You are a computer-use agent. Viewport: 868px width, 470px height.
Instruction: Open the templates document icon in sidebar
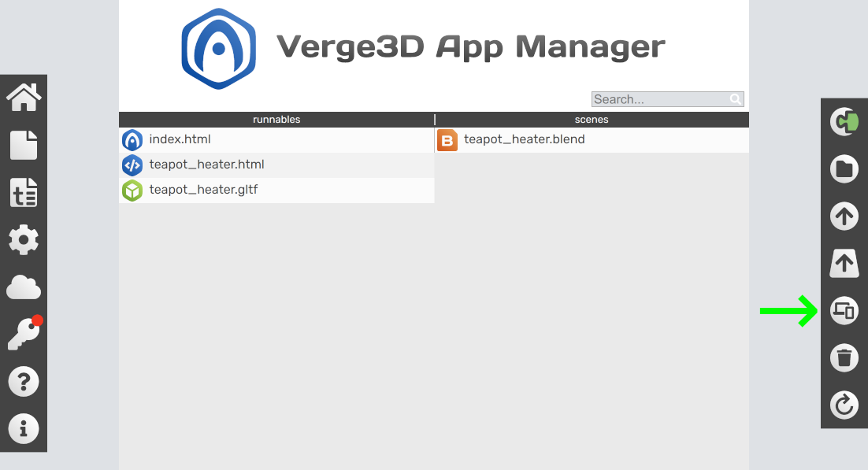(24, 193)
